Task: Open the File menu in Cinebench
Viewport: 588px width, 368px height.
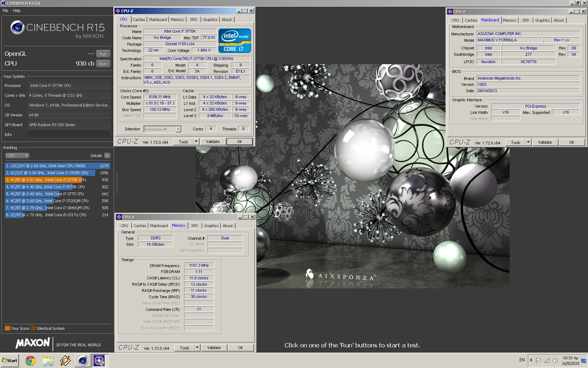Action: pyautogui.click(x=5, y=11)
